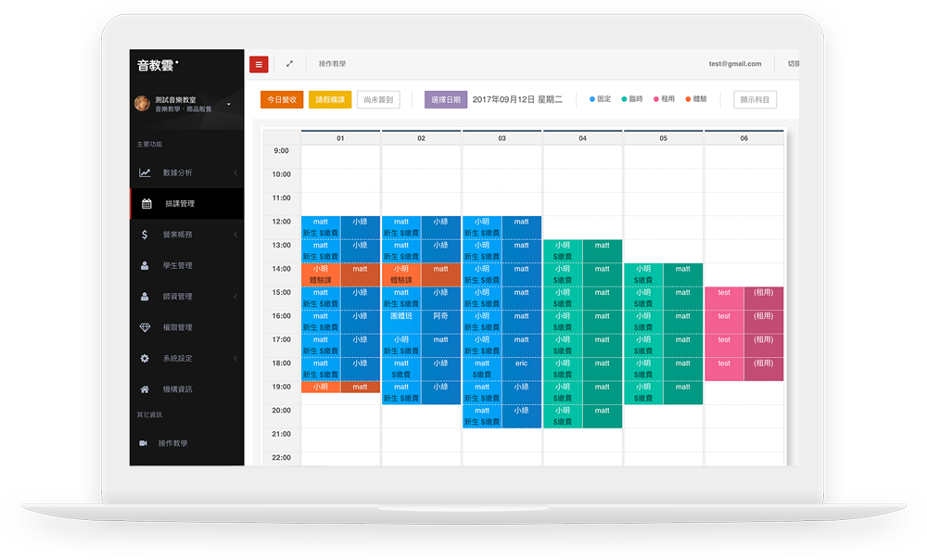This screenshot has width=927, height=560.
Task: Toggle the 顯示科目 button
Action: point(755,99)
